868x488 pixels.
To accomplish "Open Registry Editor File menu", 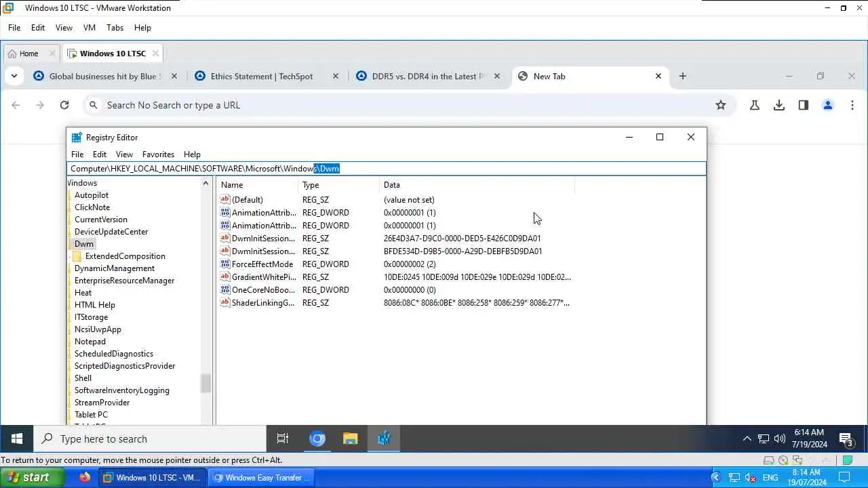I will point(77,155).
